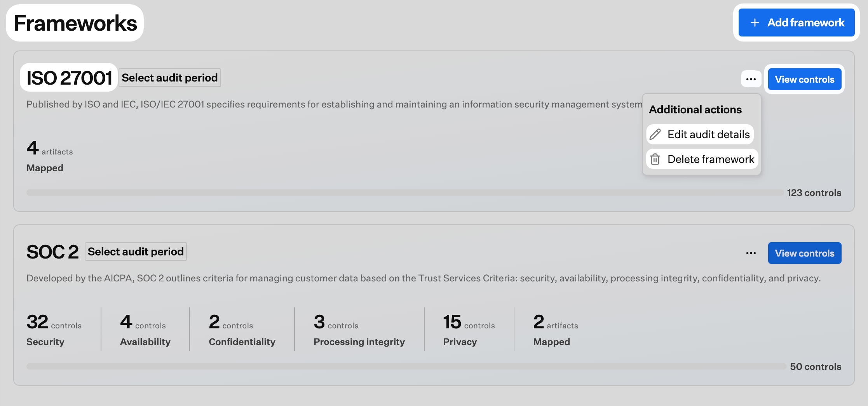Viewport: 868px width, 406px height.
Task: Click the 32 controls Security stat
Action: tap(54, 330)
